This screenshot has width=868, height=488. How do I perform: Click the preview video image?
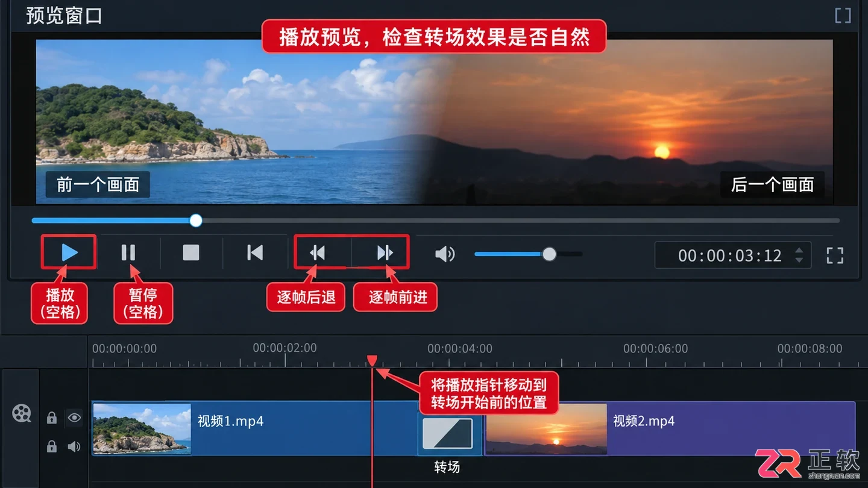pyautogui.click(x=434, y=122)
